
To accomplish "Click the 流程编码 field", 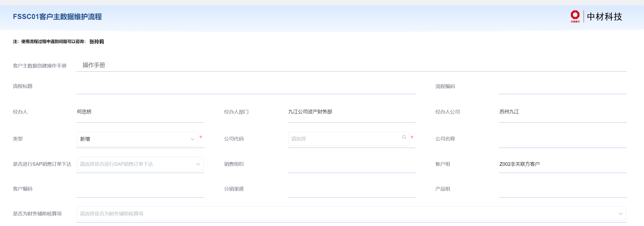I will point(563,86).
